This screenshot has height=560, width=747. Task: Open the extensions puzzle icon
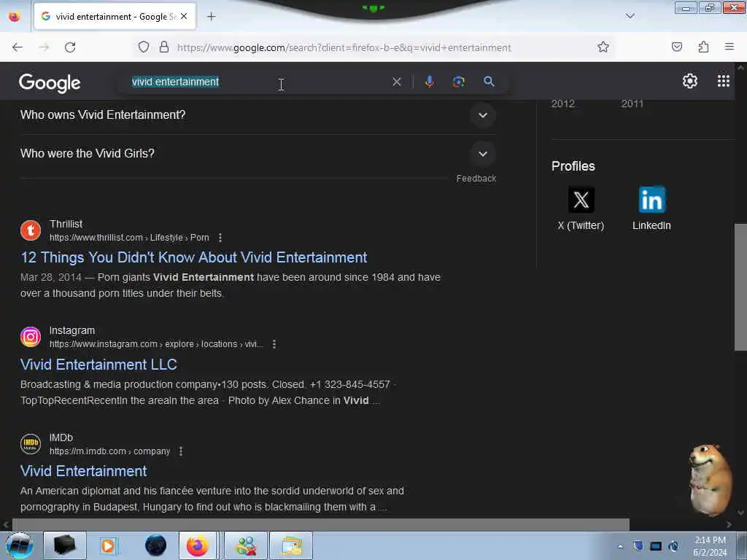click(703, 47)
